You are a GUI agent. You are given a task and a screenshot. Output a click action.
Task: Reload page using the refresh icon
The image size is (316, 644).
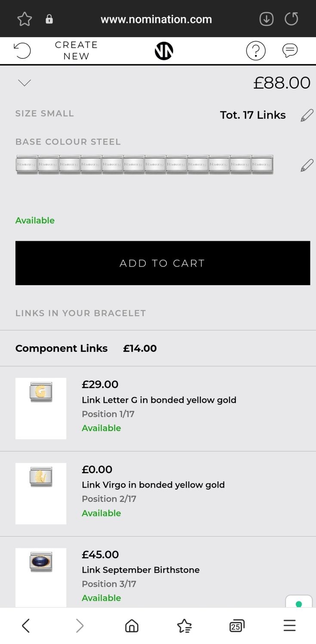point(291,19)
